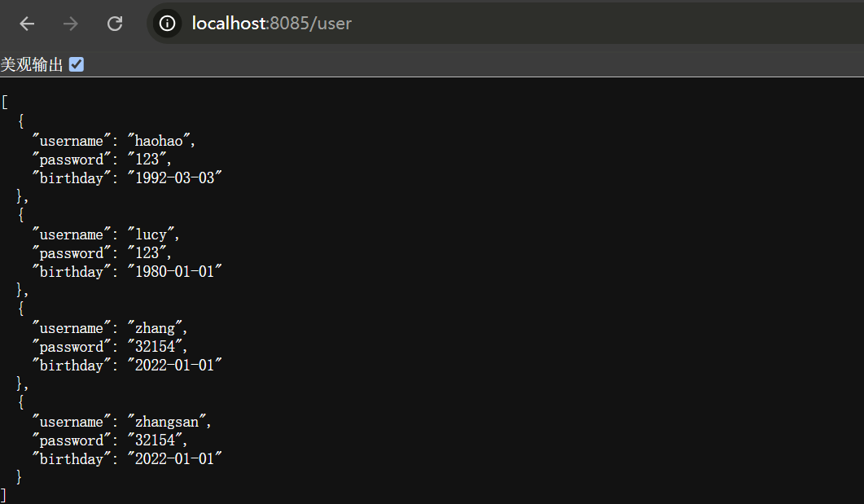This screenshot has height=504, width=864.
Task: Click zhangsan's password value 32154
Action: [x=156, y=440]
